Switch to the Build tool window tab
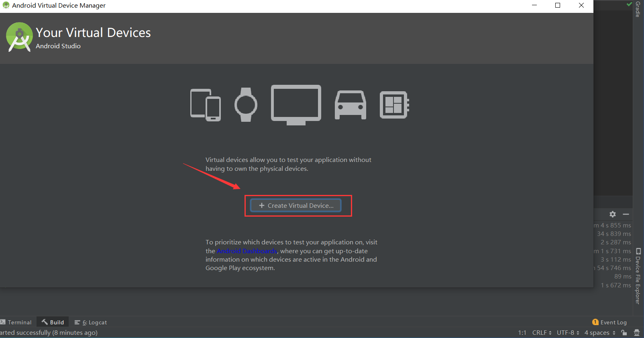This screenshot has height=338, width=644. pos(53,322)
